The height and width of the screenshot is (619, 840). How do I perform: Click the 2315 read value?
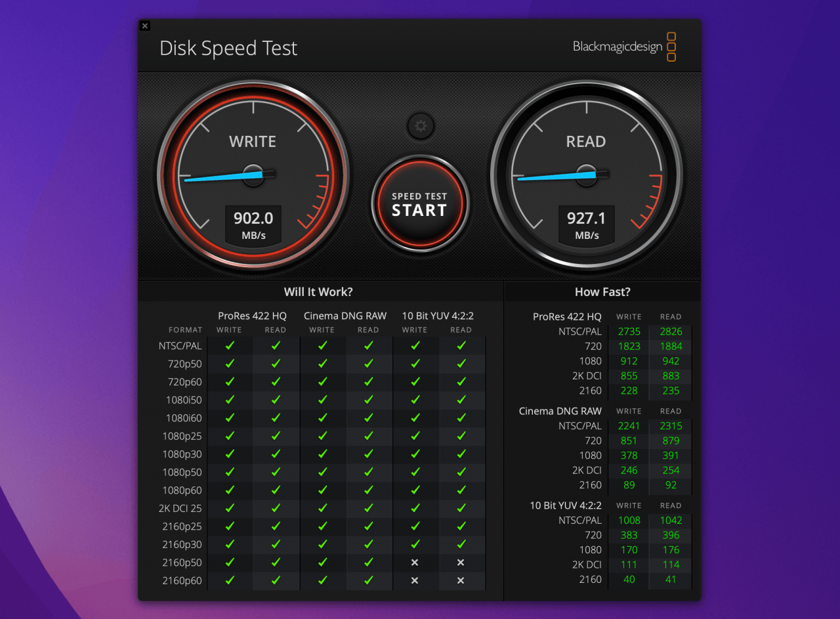point(671,426)
